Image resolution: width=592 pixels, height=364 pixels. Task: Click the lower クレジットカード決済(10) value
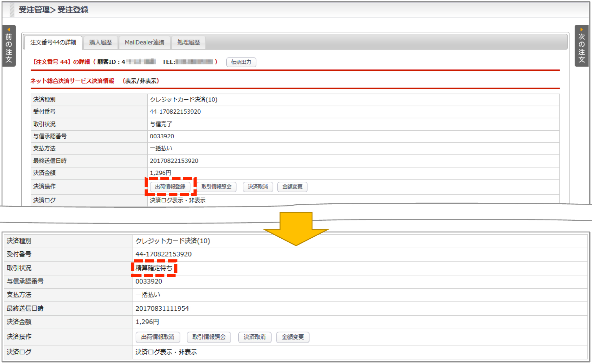(x=173, y=241)
